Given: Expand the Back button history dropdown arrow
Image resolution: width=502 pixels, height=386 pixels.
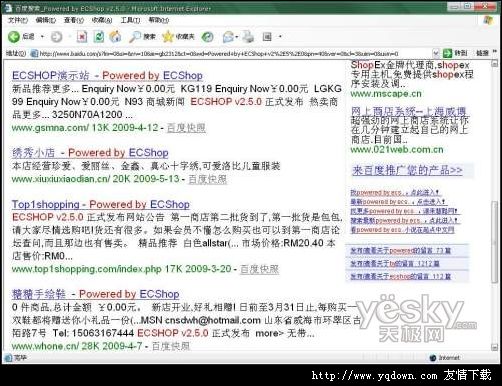Looking at the screenshot, I should (42, 37).
